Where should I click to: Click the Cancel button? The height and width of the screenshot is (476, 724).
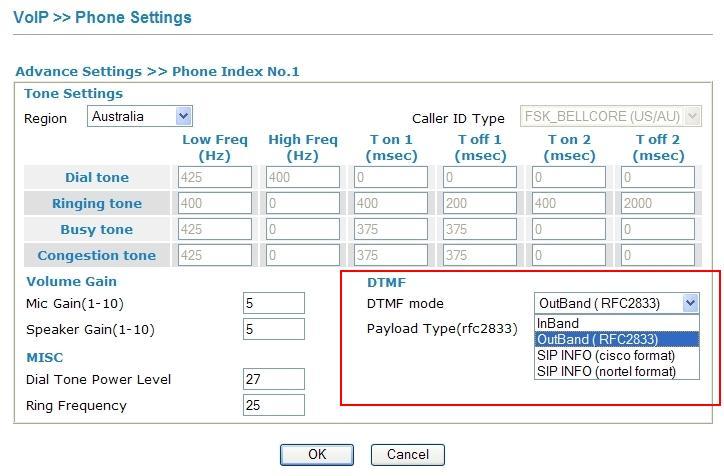point(408,455)
